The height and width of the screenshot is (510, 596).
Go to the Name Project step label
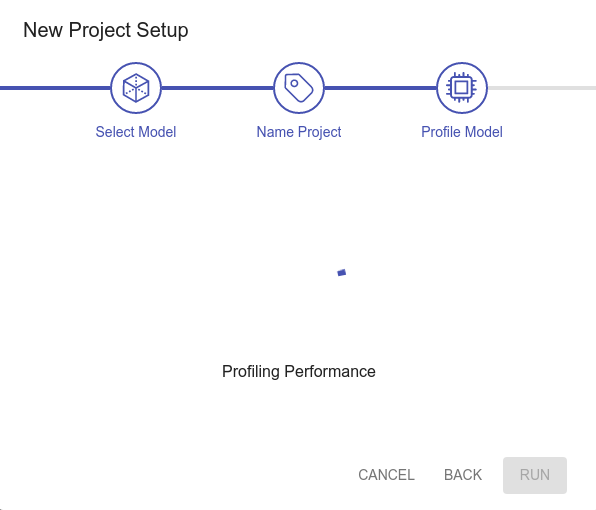[x=299, y=132]
